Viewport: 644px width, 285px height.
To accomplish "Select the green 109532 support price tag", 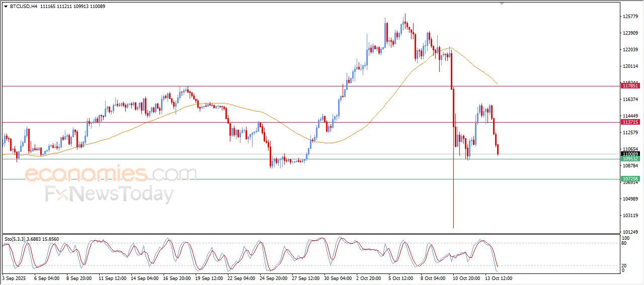I will click(630, 159).
